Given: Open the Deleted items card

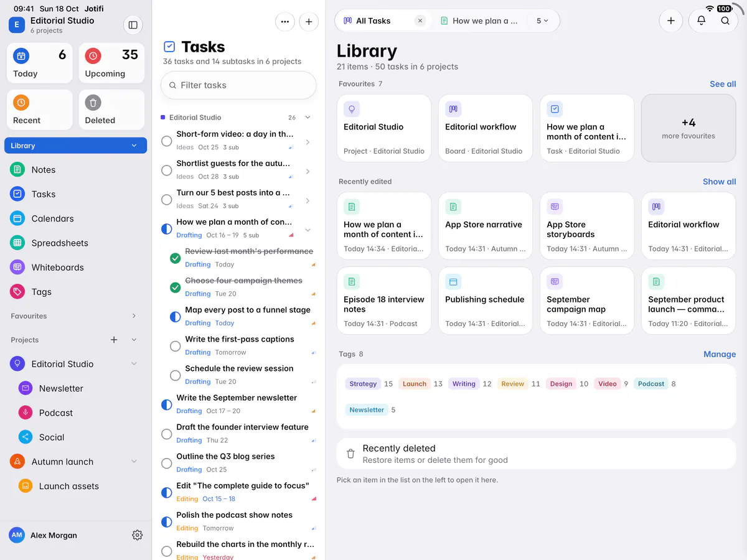Looking at the screenshot, I should click(x=112, y=110).
